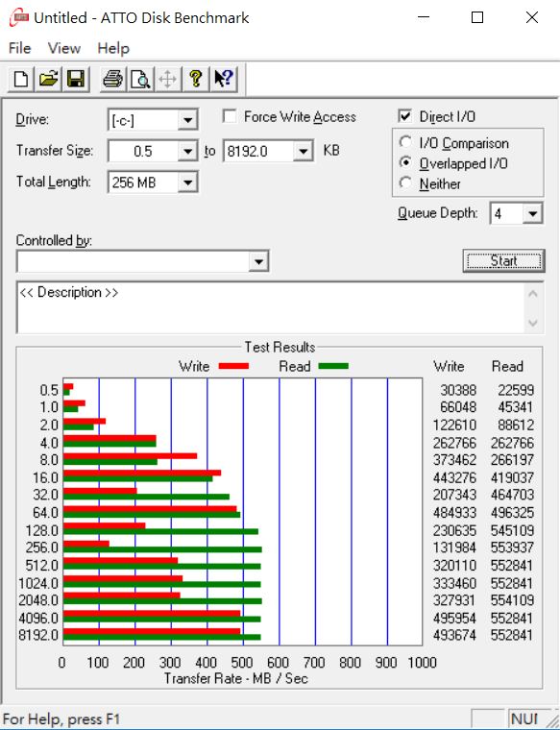Click write value 30388
The height and width of the screenshot is (730, 560).
coord(458,390)
